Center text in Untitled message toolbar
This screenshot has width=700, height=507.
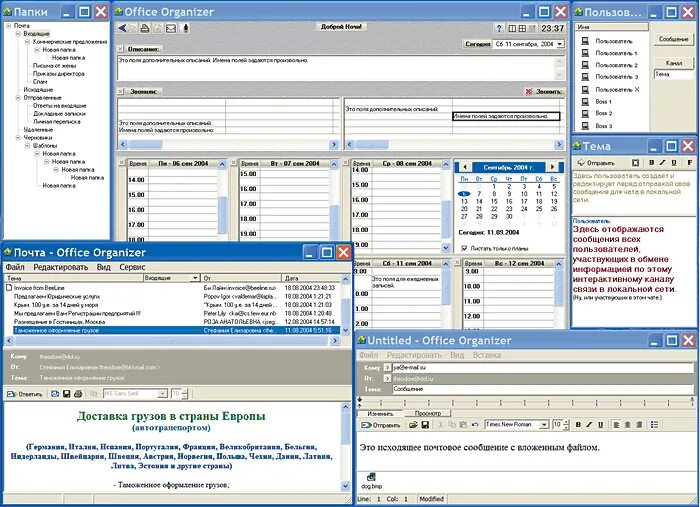[x=628, y=425]
